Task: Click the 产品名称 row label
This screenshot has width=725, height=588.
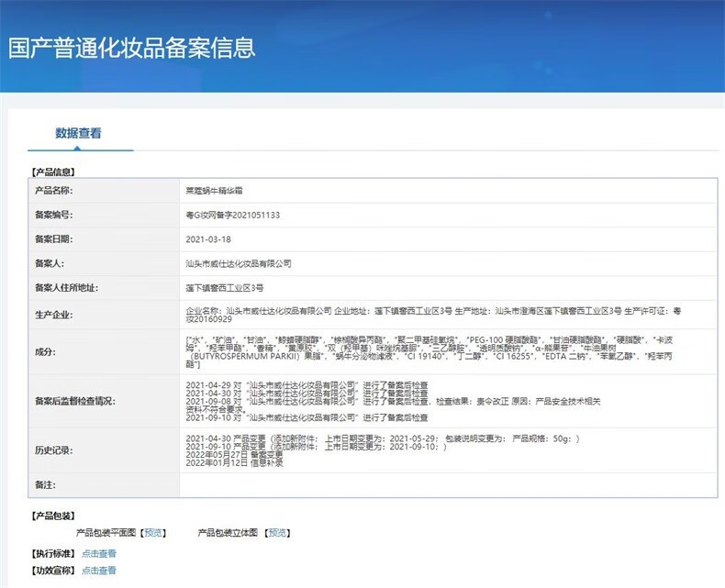Action: pos(53,191)
